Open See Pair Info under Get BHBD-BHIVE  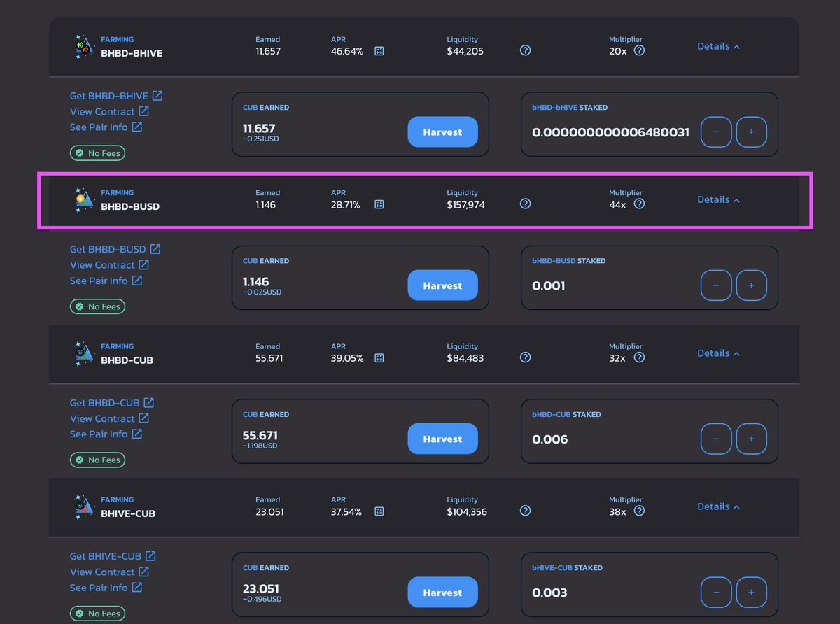tap(106, 127)
